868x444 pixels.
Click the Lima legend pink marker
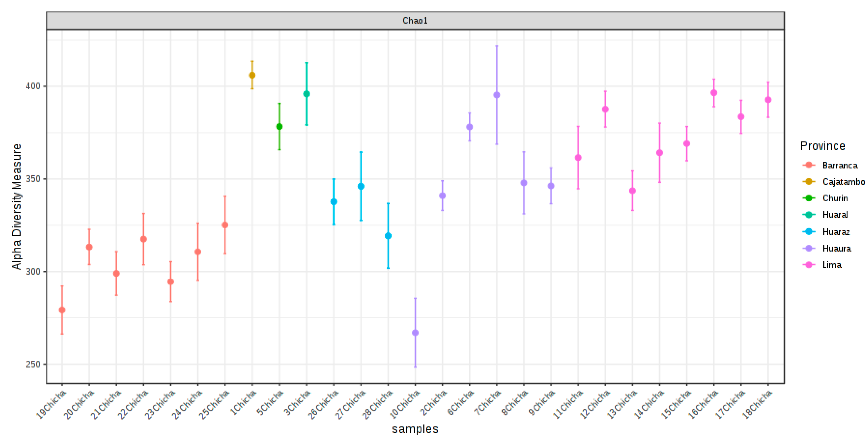pyautogui.click(x=808, y=265)
